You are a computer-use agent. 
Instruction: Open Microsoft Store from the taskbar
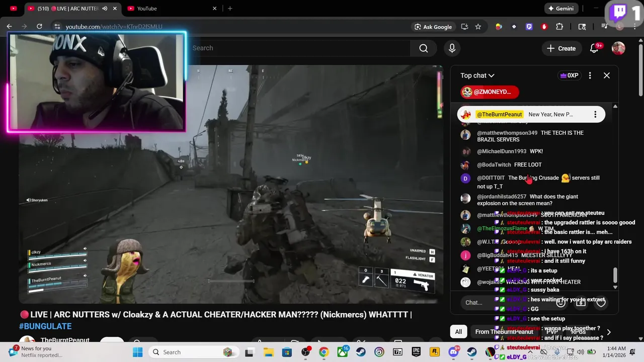pos(287,352)
